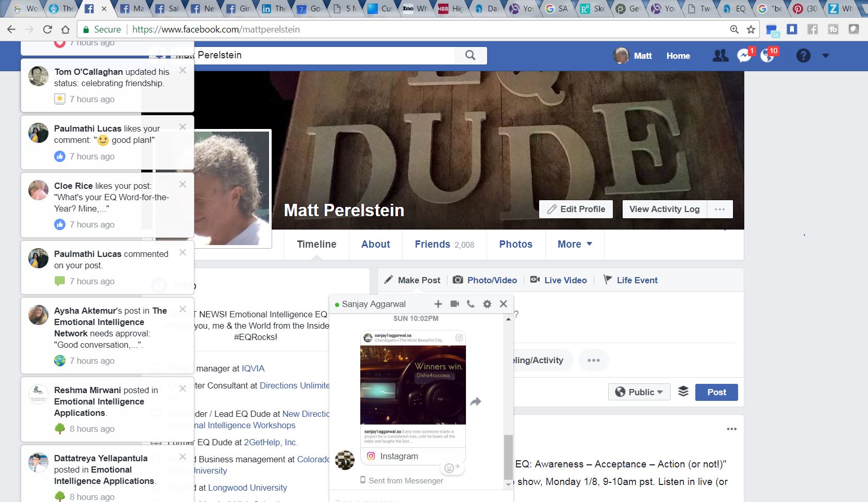This screenshot has height=502, width=868.
Task: Open Facebook friend requests icon
Action: click(720, 56)
